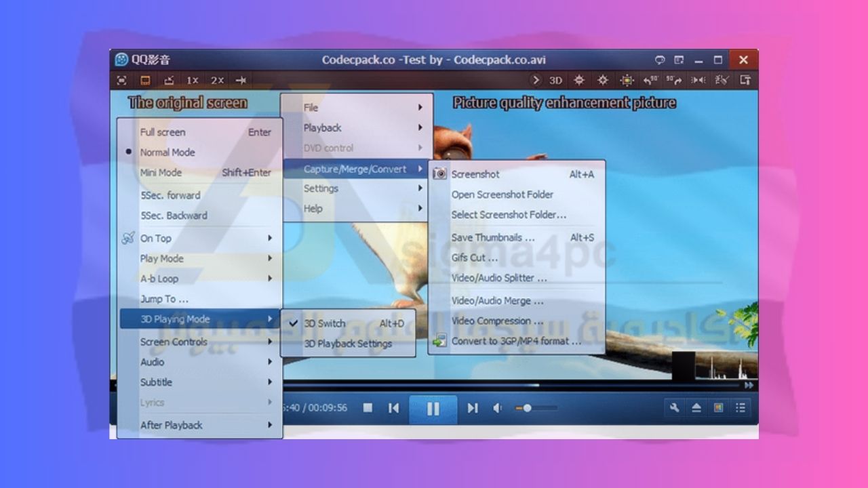Skip to the next video
Image resolution: width=868 pixels, height=488 pixels.
473,408
